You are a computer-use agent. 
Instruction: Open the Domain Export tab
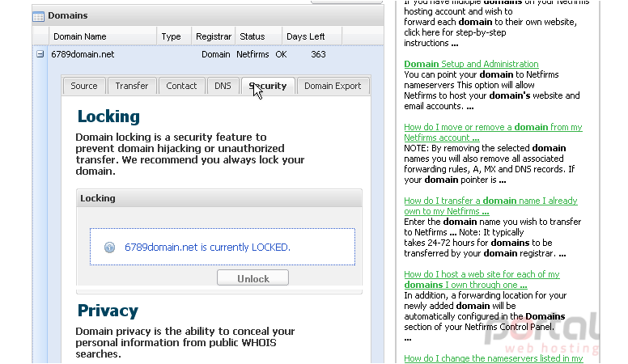point(333,86)
